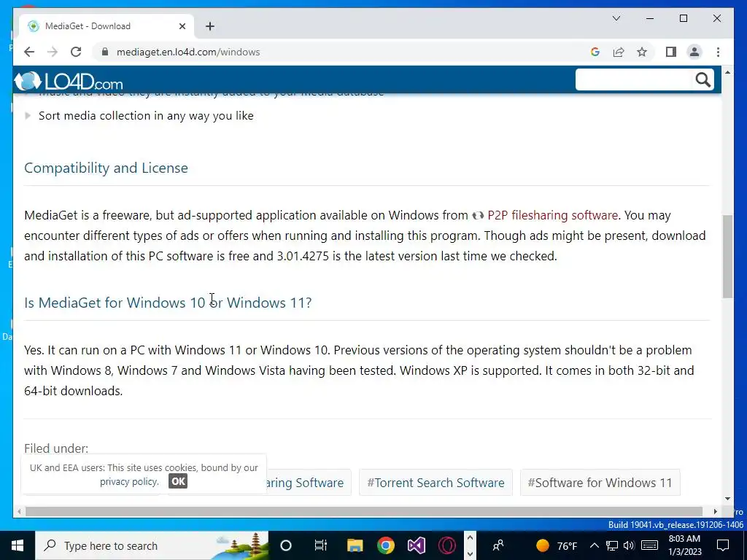Click the partially hidden 'aring Software' tag
The width and height of the screenshot is (747, 560).
coord(309,483)
